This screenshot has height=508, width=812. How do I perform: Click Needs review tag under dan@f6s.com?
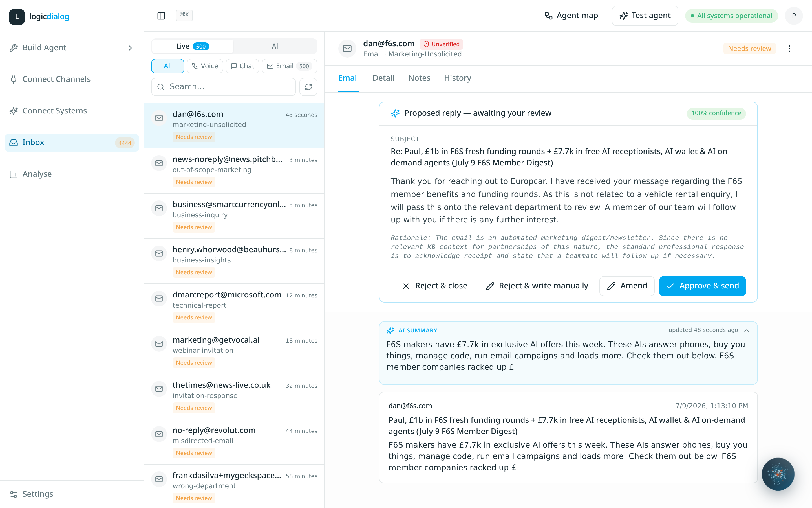[194, 137]
